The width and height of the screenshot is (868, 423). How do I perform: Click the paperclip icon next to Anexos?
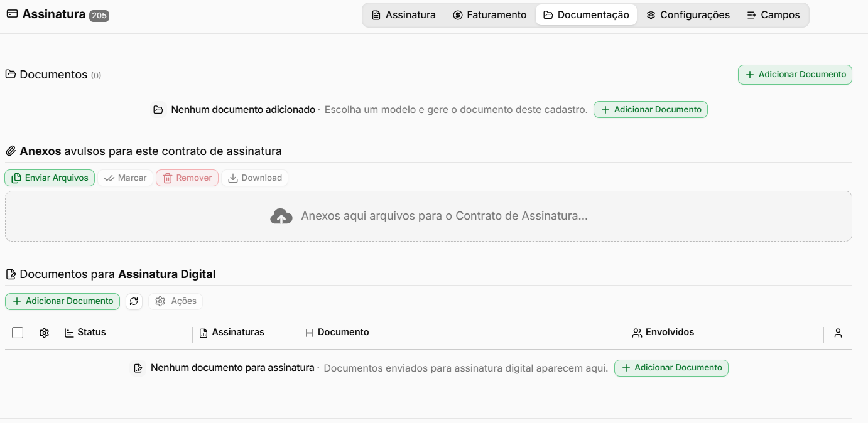click(11, 151)
